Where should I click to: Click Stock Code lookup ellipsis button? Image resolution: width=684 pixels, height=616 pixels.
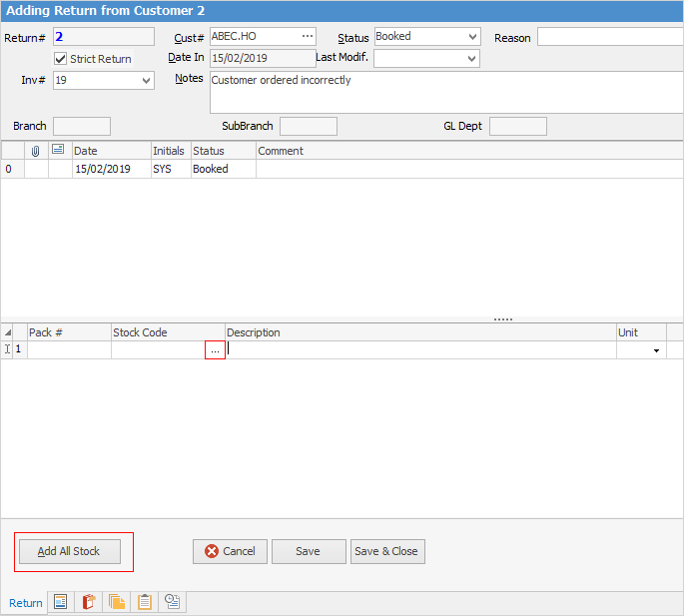tap(215, 350)
